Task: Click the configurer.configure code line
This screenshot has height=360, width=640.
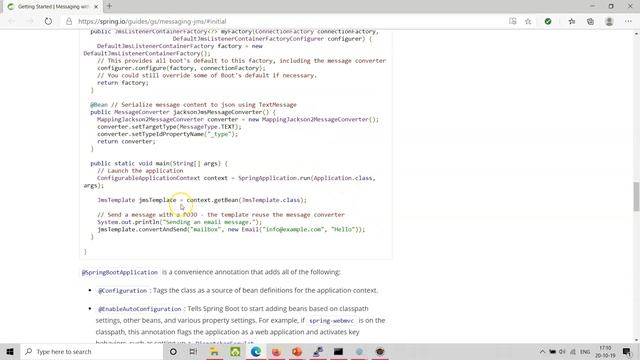Action: pyautogui.click(x=181, y=68)
